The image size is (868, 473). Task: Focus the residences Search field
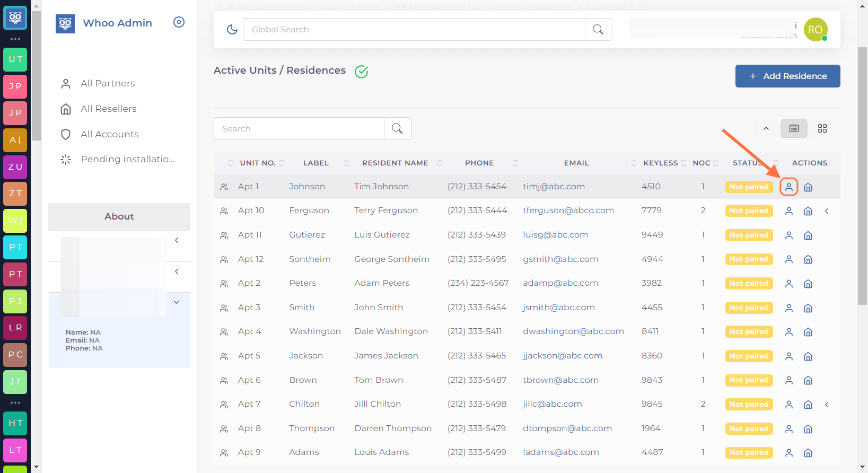(x=299, y=128)
